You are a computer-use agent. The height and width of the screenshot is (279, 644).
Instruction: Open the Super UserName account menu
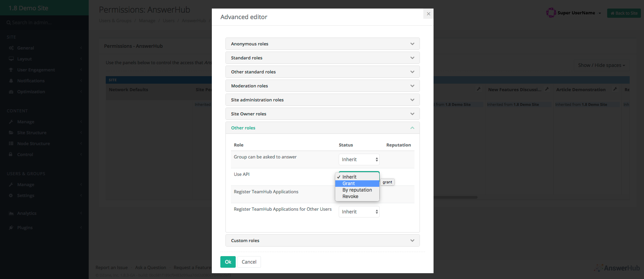(x=579, y=13)
